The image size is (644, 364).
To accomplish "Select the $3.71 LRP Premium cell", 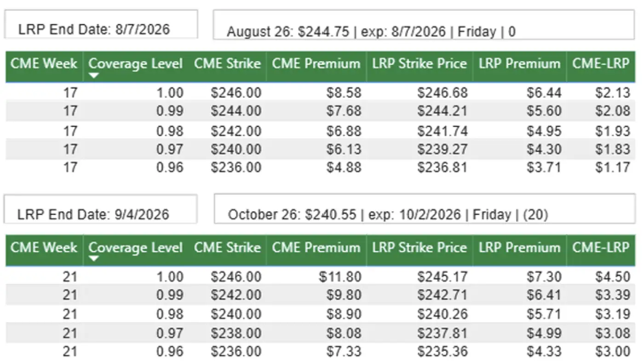I will coord(545,168).
